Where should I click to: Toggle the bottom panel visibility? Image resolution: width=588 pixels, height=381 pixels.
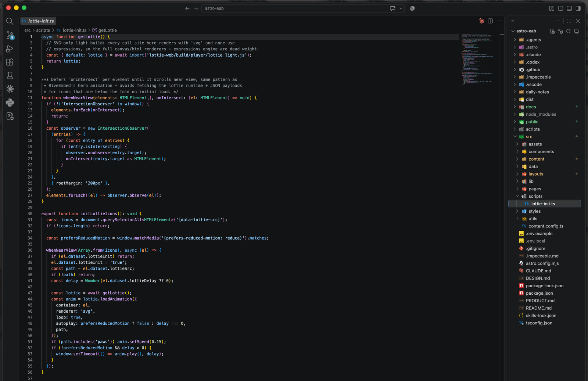click(569, 8)
